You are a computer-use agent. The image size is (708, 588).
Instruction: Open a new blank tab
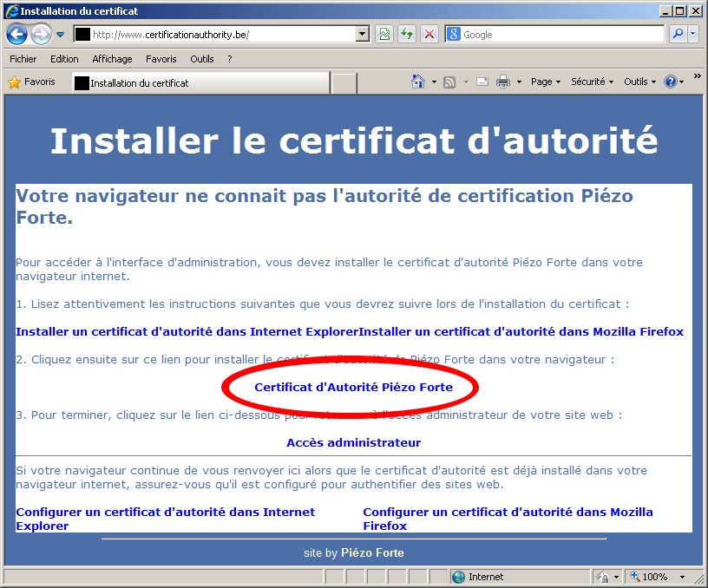(x=344, y=83)
